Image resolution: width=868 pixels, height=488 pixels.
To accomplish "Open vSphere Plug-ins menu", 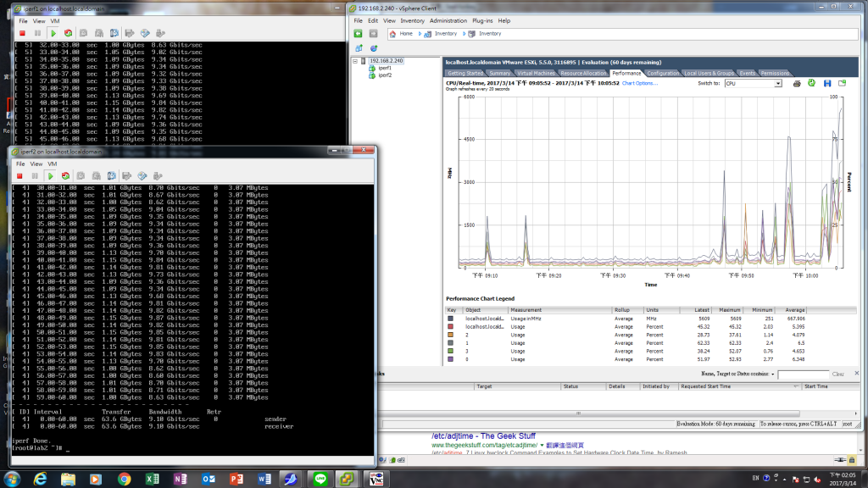I will point(482,21).
